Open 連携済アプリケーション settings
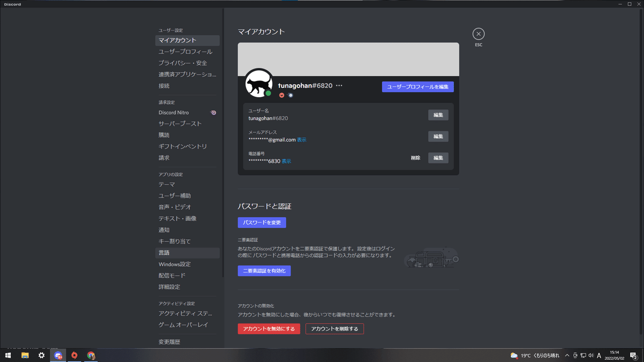 [x=187, y=75]
